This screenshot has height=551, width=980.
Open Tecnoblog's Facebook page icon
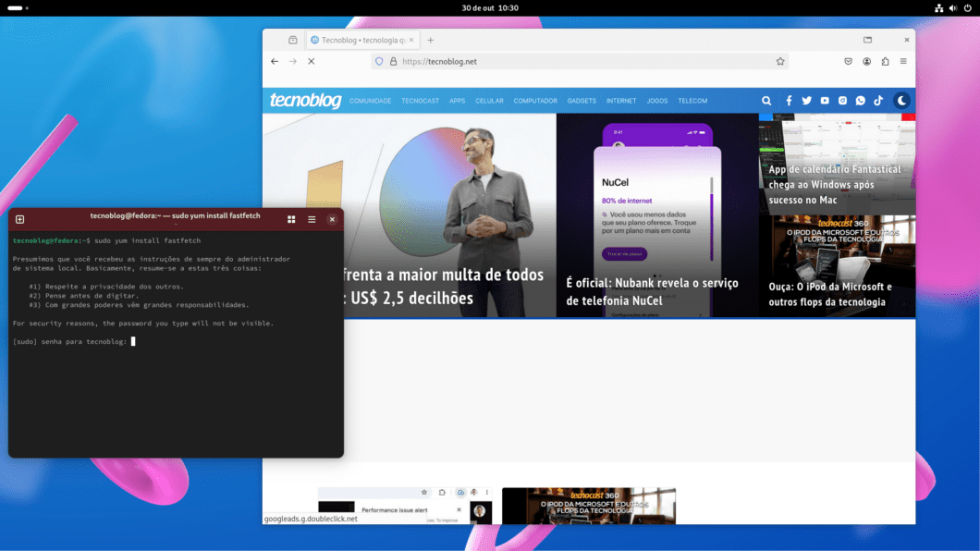(789, 101)
